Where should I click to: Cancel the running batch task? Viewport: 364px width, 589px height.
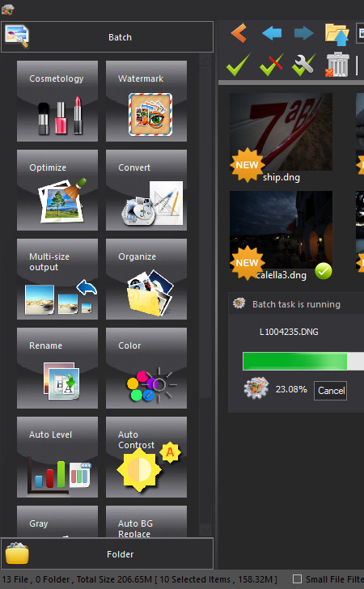pos(330,391)
